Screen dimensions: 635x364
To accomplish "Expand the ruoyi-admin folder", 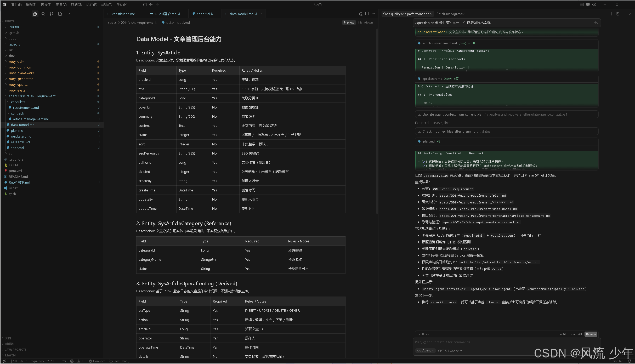I will click(18, 61).
